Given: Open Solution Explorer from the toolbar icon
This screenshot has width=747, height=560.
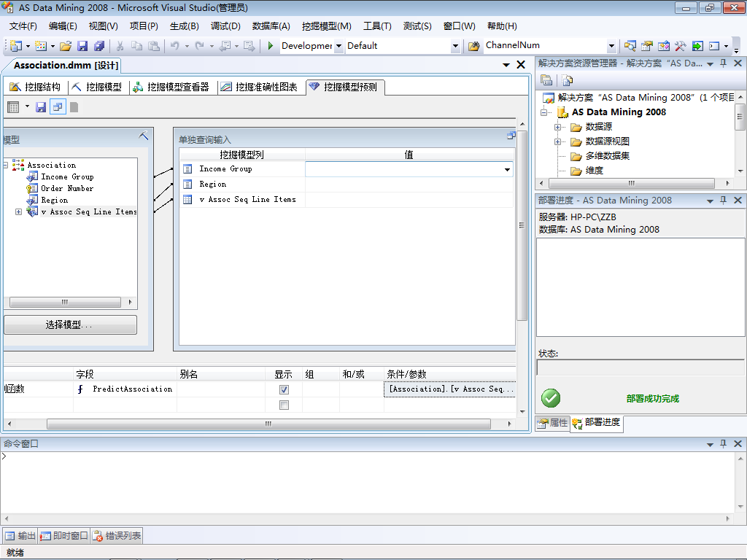Looking at the screenshot, I should click(x=630, y=46).
